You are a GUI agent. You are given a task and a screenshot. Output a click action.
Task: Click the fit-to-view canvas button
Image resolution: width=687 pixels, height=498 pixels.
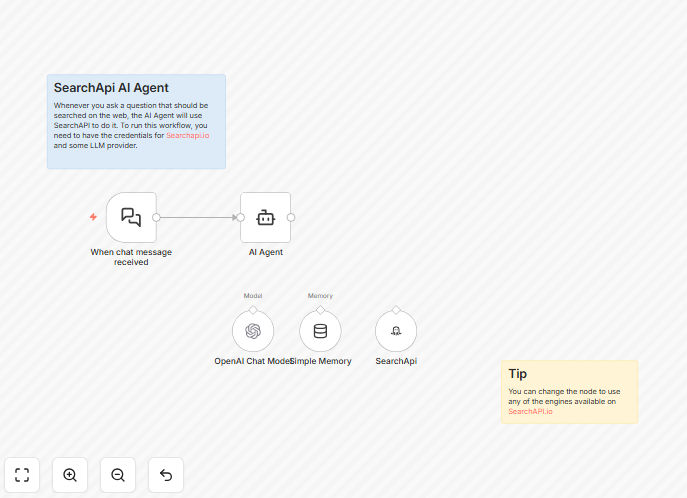coord(22,475)
